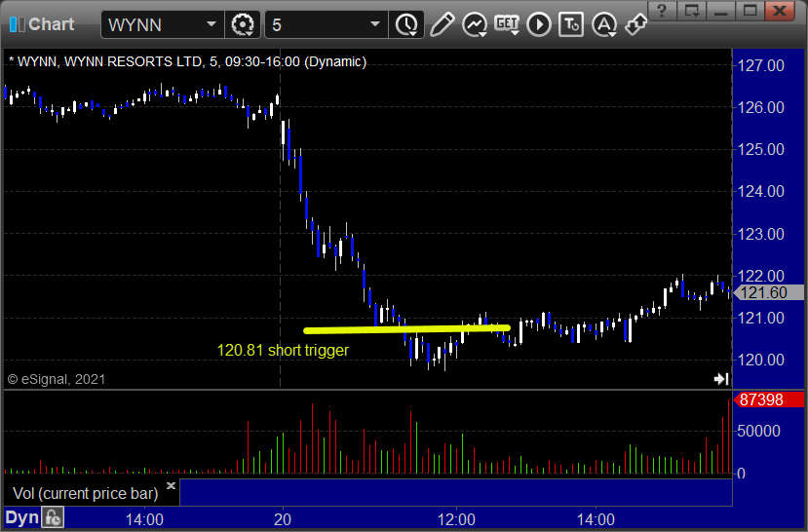Screen dimensions: 808x532
Task: Toggle the Dyn dynamic mode button
Action: pyautogui.click(x=22, y=517)
